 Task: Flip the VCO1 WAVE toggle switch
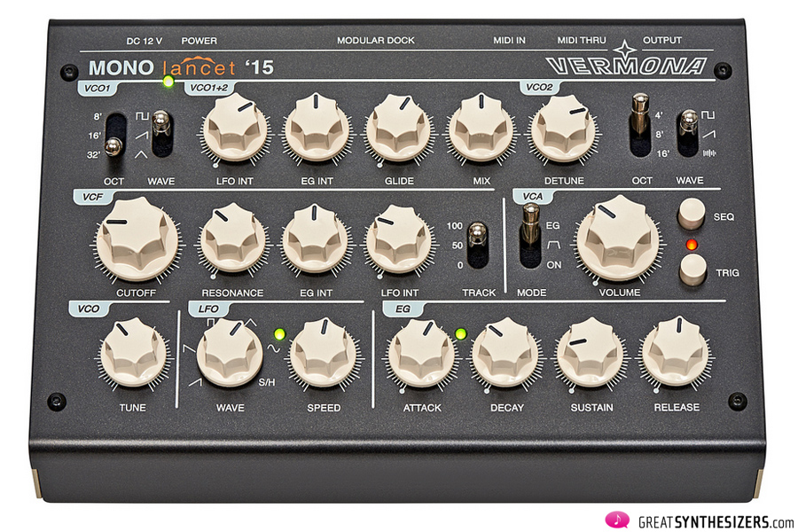pos(162,133)
